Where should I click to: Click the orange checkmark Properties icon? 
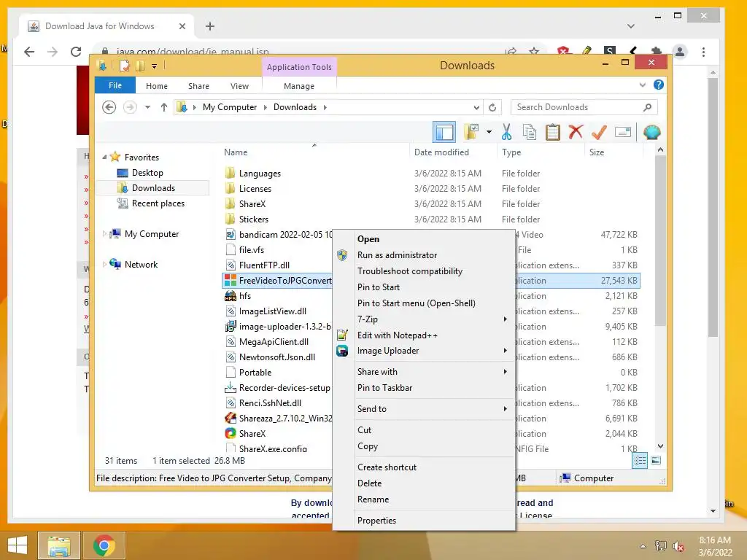[599, 132]
